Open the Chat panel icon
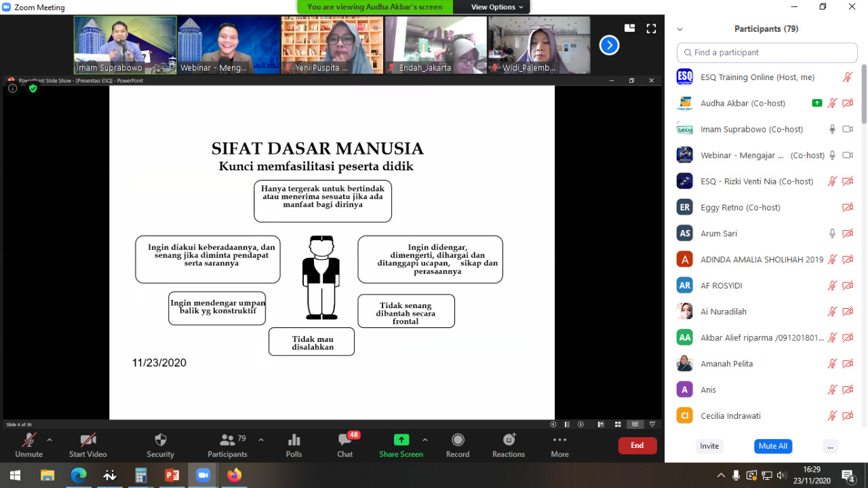 pos(345,440)
